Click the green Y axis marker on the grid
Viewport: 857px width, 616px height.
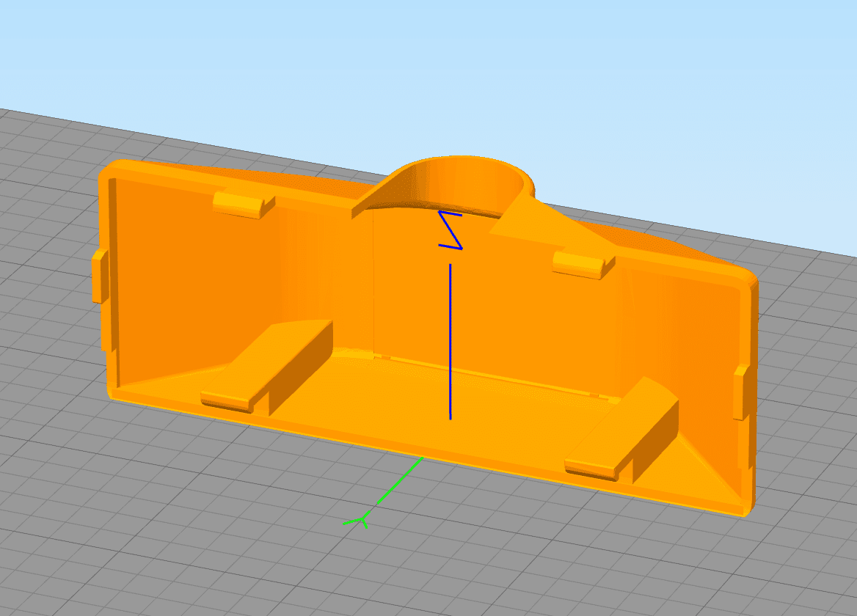point(360,521)
